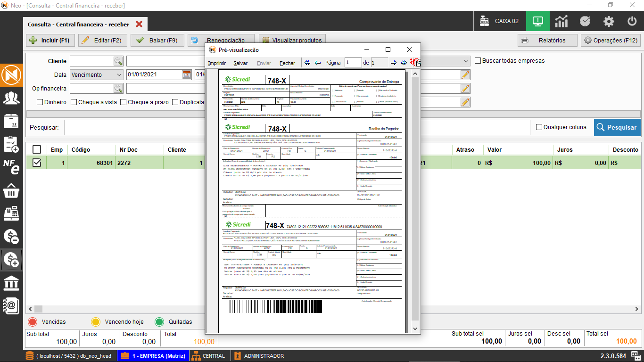
Task: Enable Qualquer coluna checkbox
Action: [539, 127]
